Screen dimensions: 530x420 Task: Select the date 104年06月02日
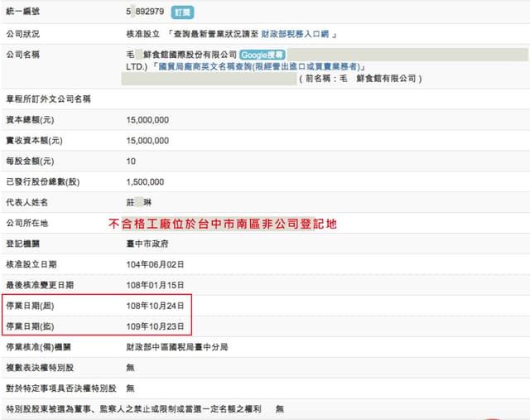click(155, 264)
